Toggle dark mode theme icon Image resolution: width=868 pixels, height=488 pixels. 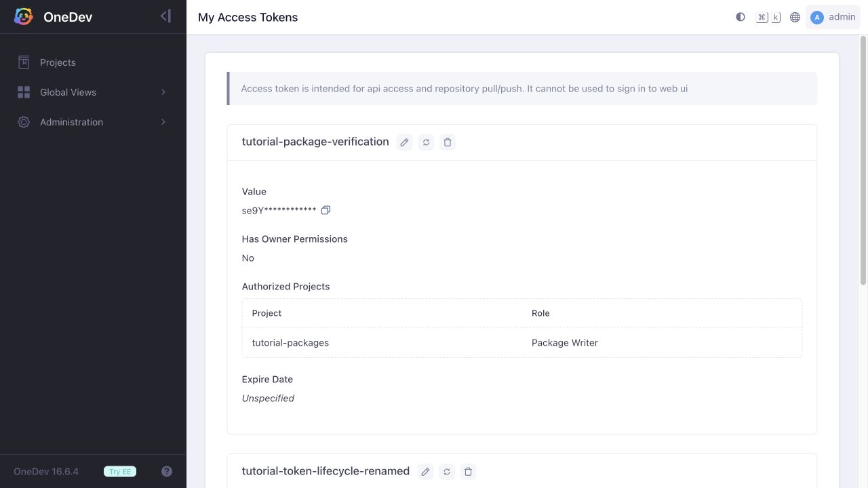click(741, 17)
